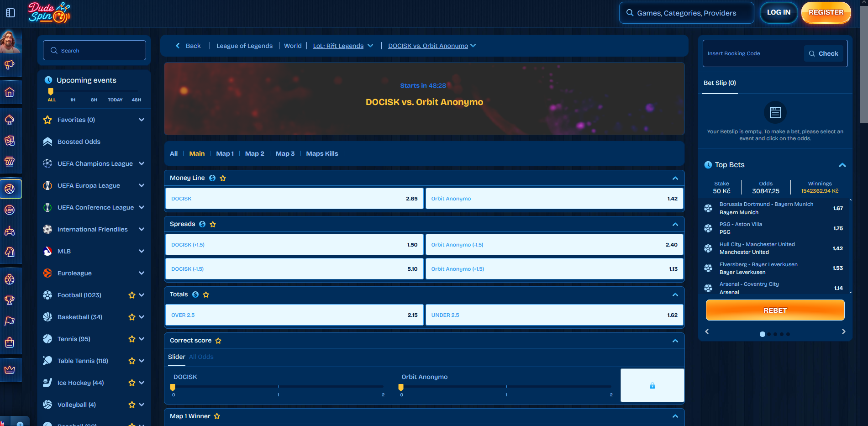This screenshot has height=426, width=868.
Task: Click the locked Correct score odds box
Action: click(652, 385)
